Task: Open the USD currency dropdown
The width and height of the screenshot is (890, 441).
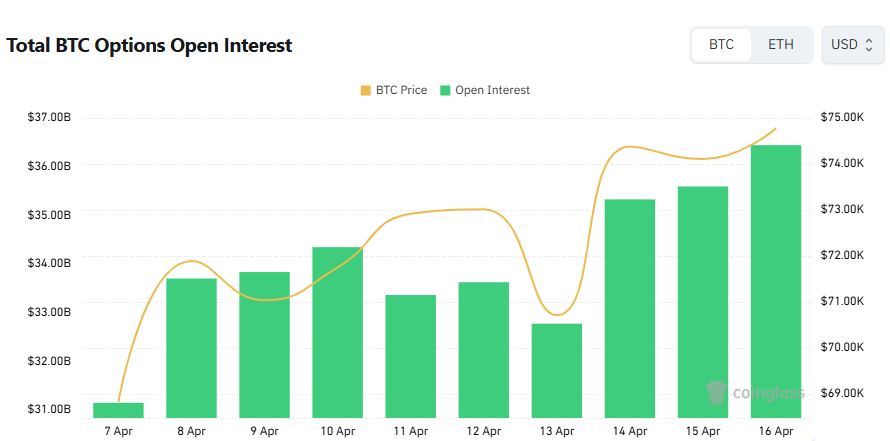Action: coord(852,45)
